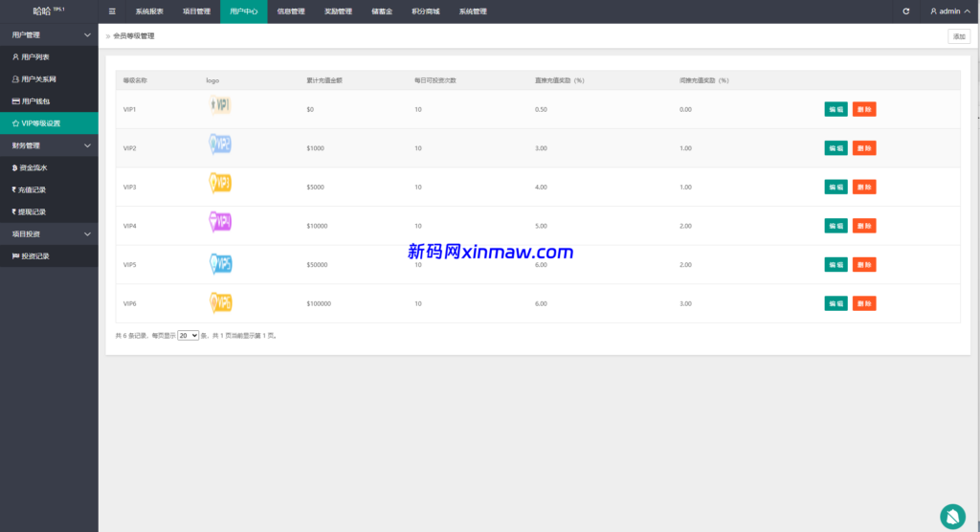Viewport: 980px width, 532px height.
Task: Click the green 编辑 button for VIP4
Action: tap(835, 226)
